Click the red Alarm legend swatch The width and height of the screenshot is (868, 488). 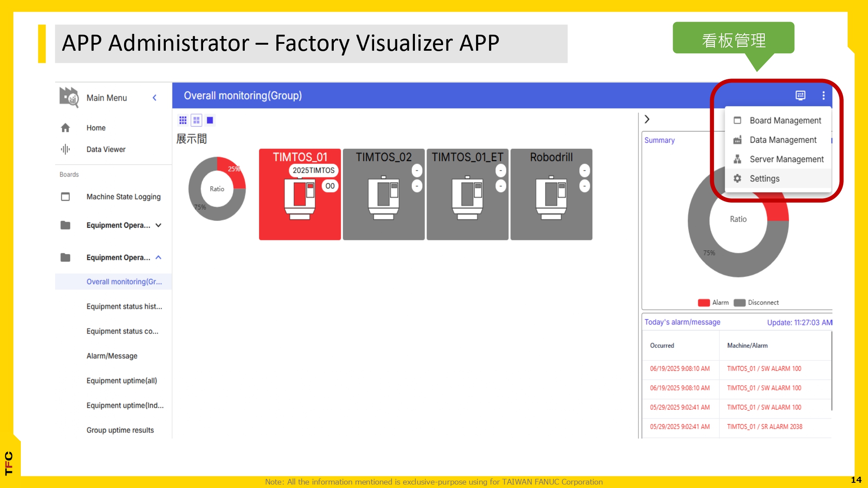tap(704, 302)
